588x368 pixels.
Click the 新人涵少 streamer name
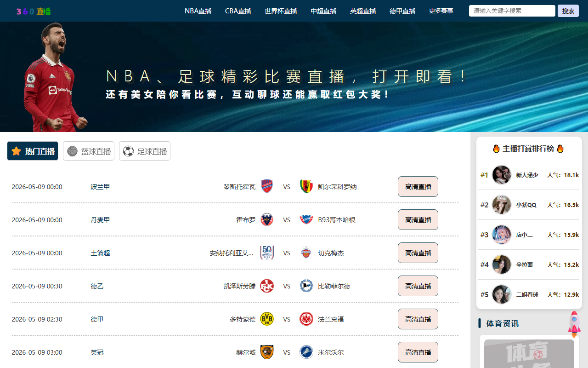[x=527, y=175]
